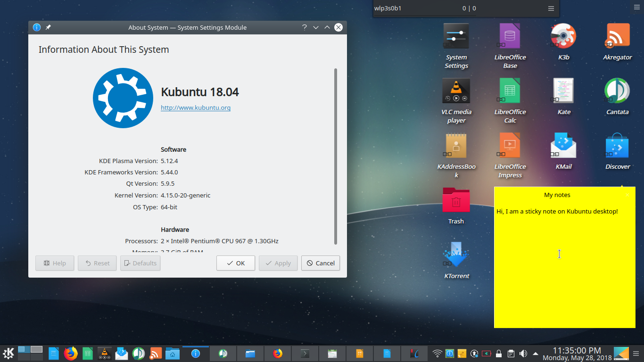
Task: Start the Cantata music player
Action: [x=618, y=90]
